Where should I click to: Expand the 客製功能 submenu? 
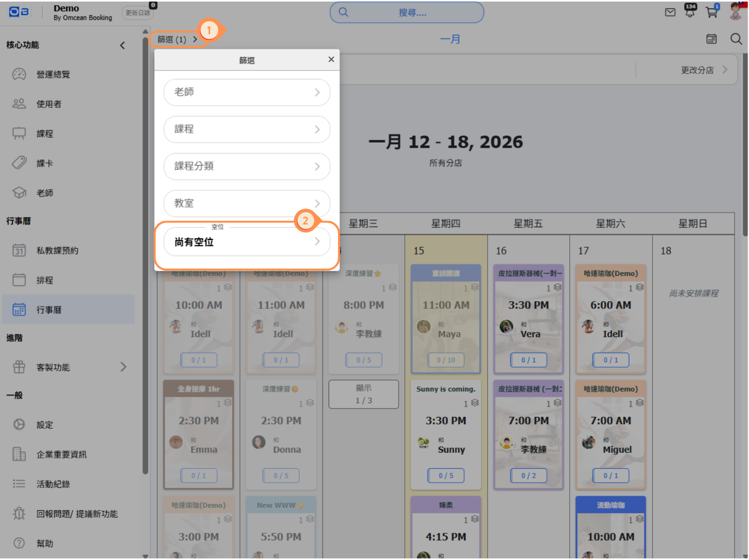[x=123, y=367]
